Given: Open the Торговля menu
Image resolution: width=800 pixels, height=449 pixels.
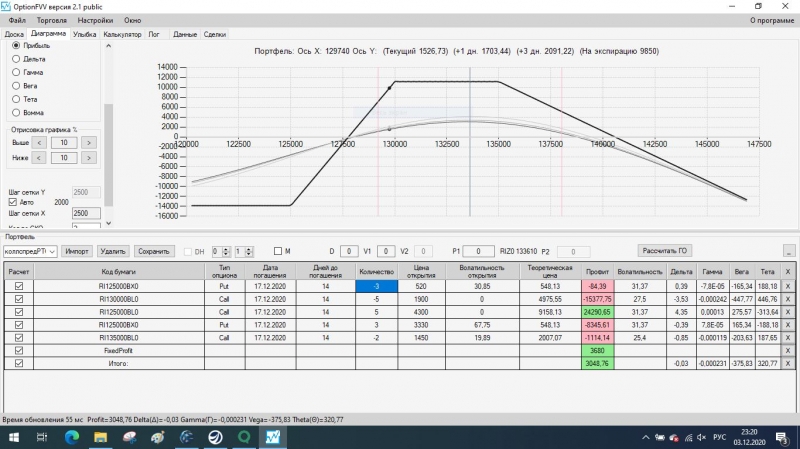Looking at the screenshot, I should pos(52,20).
